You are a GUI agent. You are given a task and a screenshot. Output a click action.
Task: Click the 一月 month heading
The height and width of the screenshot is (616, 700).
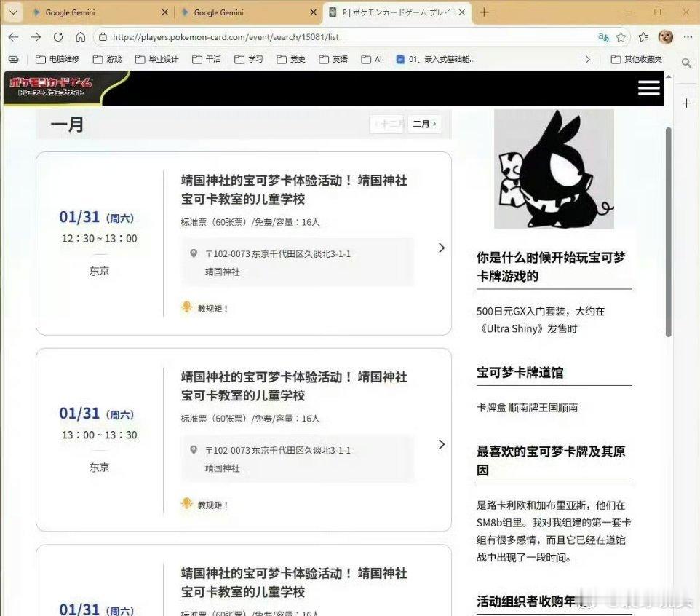67,125
